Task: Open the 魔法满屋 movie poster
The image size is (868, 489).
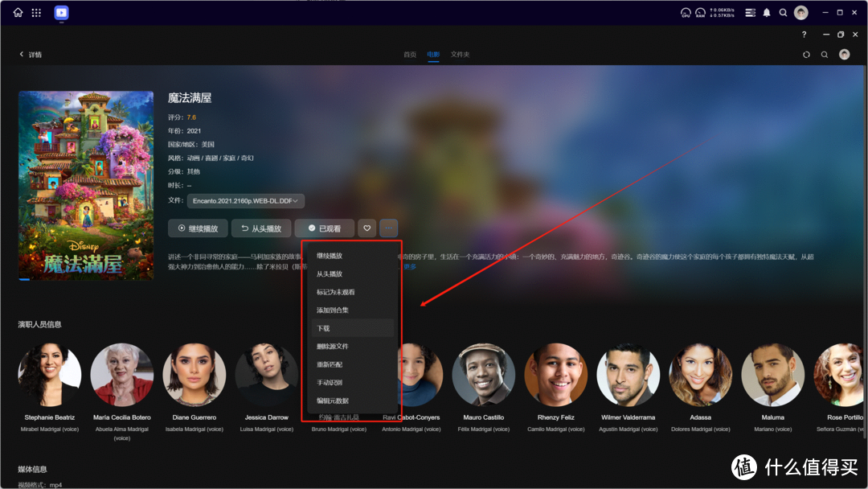Action: click(86, 186)
